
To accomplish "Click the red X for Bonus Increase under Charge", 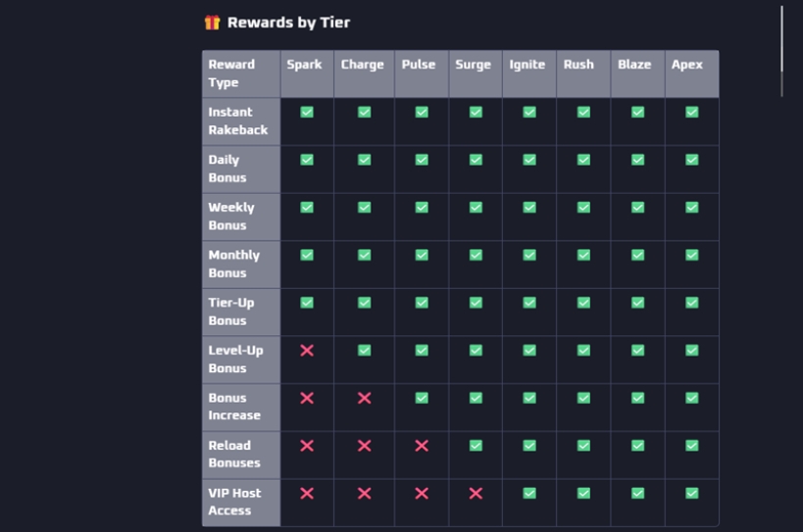I will point(364,398).
